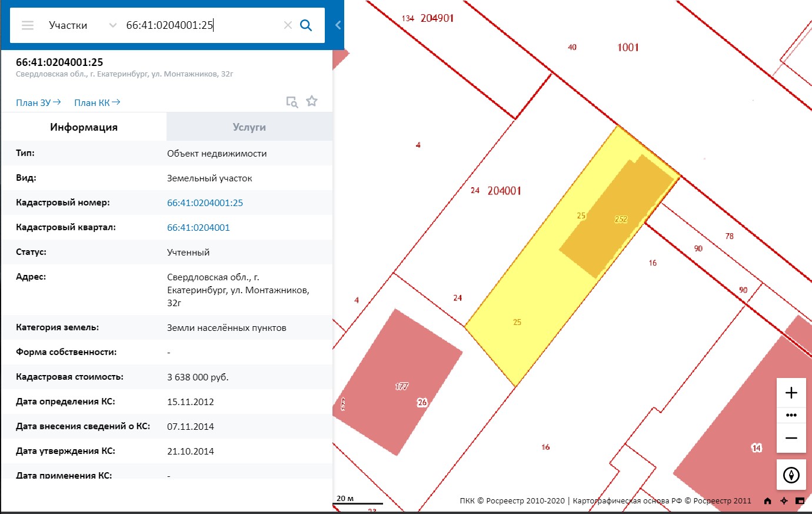Open the hamburger menu in search bar
Screen dimensions: 812x514
28,25
